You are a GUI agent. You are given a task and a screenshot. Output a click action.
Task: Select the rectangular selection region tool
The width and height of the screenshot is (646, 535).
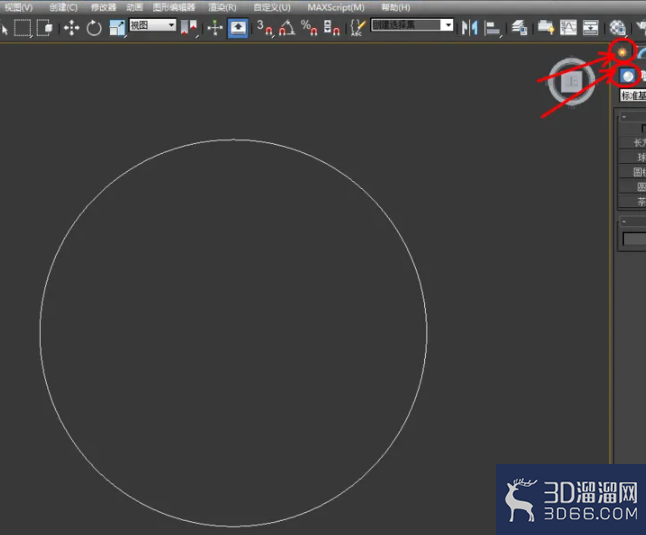23,28
